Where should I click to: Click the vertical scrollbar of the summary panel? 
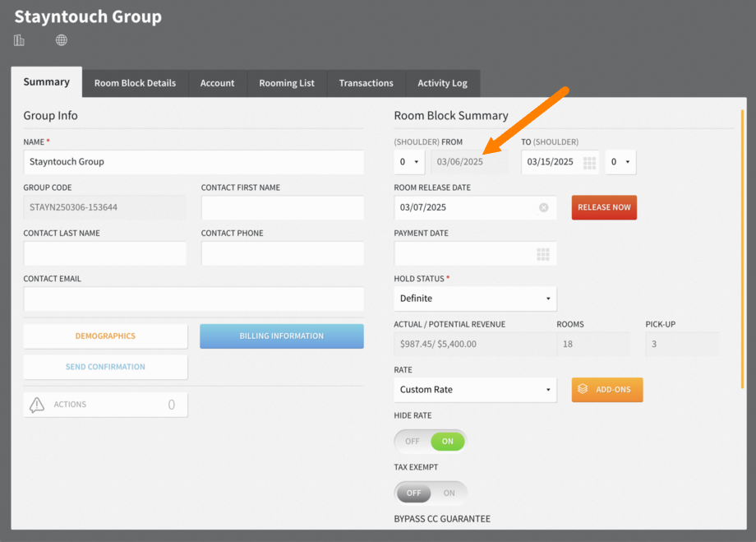tap(742, 249)
